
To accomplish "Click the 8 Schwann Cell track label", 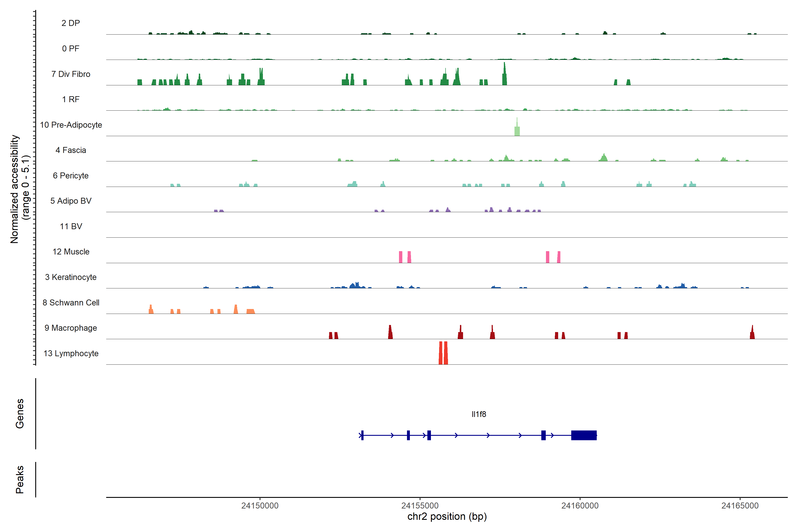I will 71,303.
